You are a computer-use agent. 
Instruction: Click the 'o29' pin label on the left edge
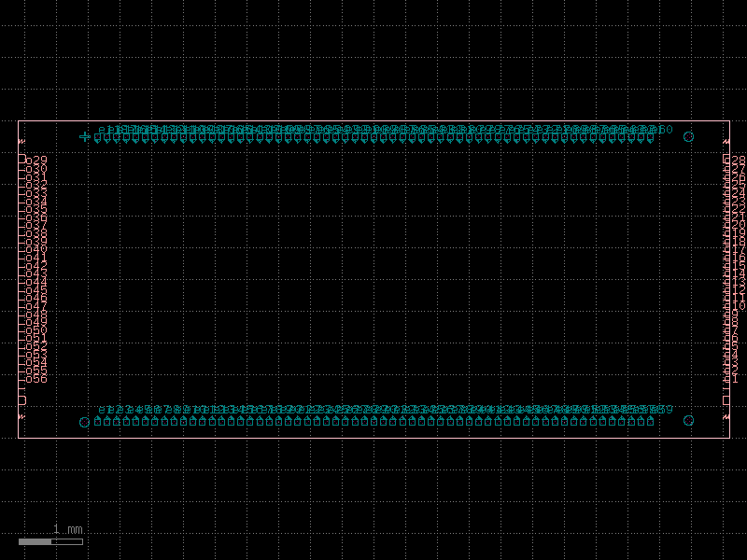click(36, 161)
